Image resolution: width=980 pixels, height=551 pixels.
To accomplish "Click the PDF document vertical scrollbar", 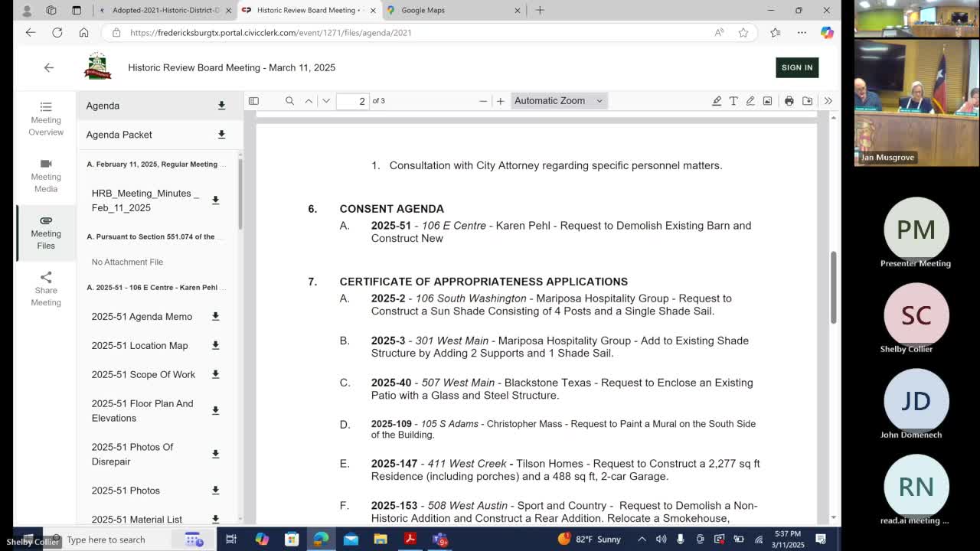I will pyautogui.click(x=834, y=287).
